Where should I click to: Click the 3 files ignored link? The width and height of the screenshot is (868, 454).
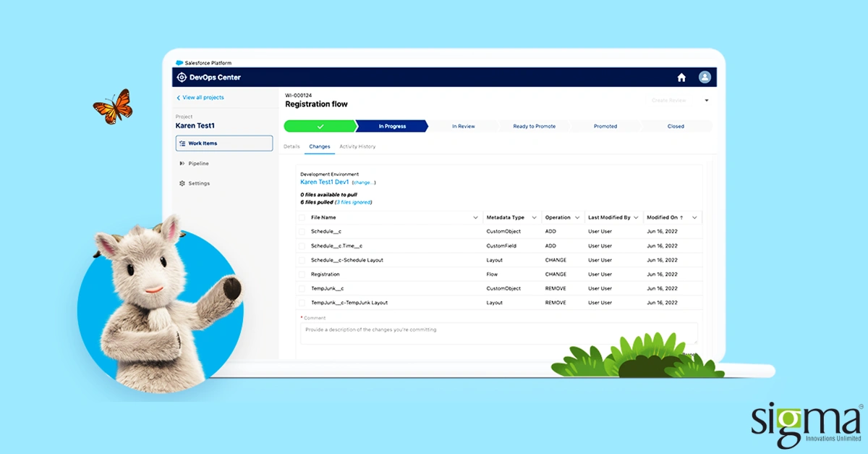[353, 202]
